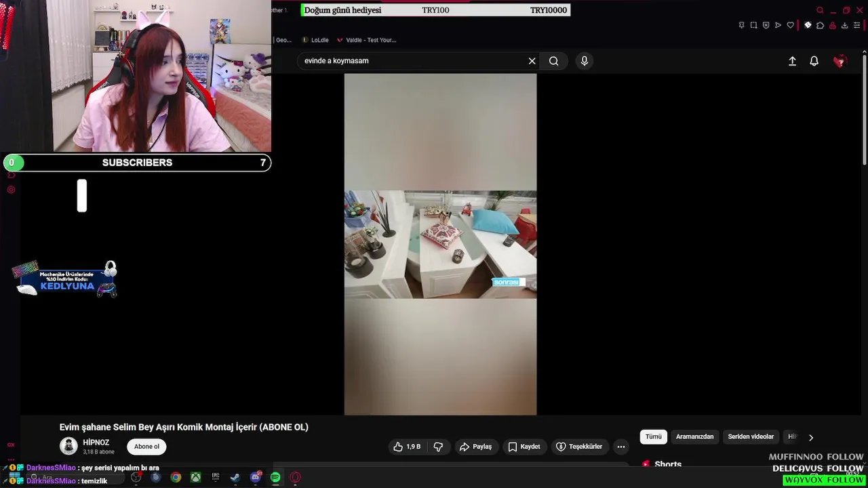Clear the YouTube search text
868x488 pixels.
pyautogui.click(x=532, y=61)
